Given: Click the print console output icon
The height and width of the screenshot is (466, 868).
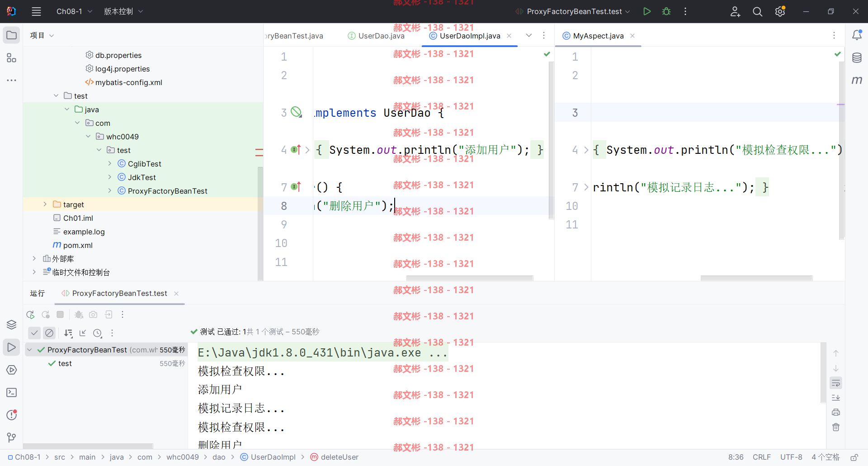Looking at the screenshot, I should [836, 412].
